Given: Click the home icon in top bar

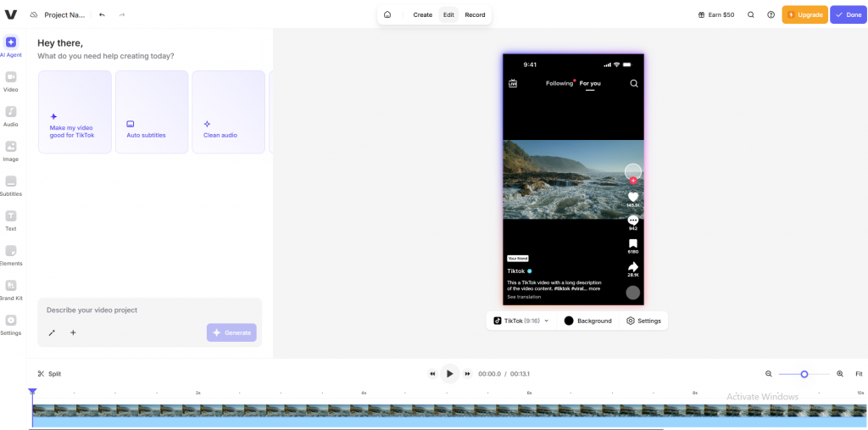Looking at the screenshot, I should [387, 14].
